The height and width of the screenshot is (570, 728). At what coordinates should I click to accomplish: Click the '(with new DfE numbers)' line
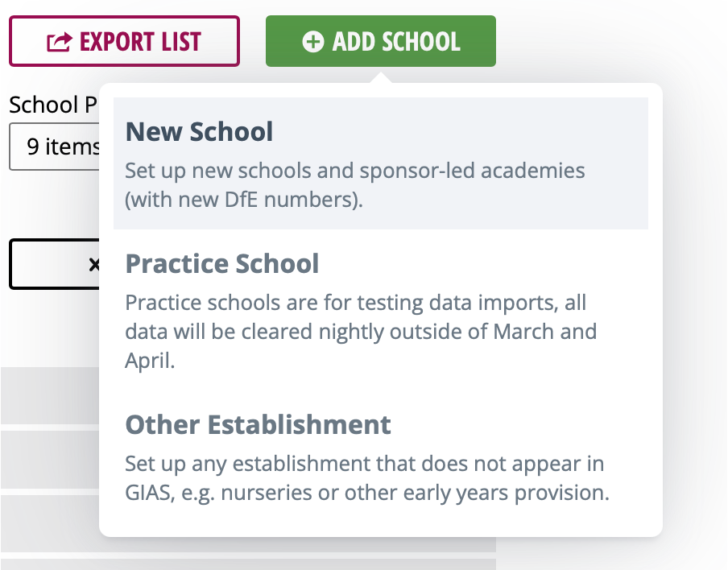click(244, 200)
